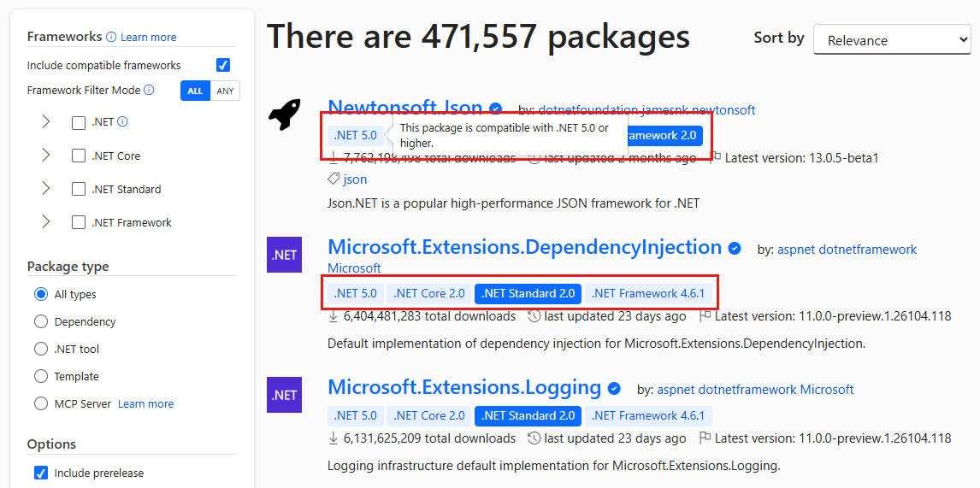
Task: Expand the .NET Framework tree chevron
Action: (x=45, y=222)
